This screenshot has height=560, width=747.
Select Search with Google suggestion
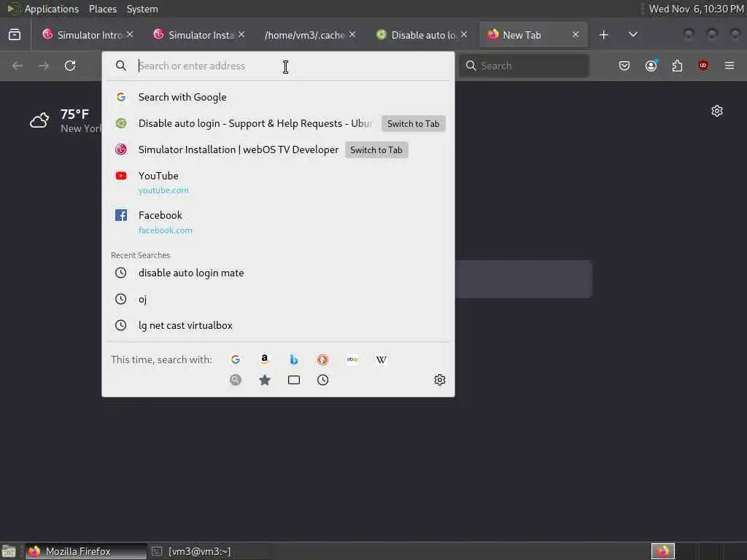click(278, 97)
